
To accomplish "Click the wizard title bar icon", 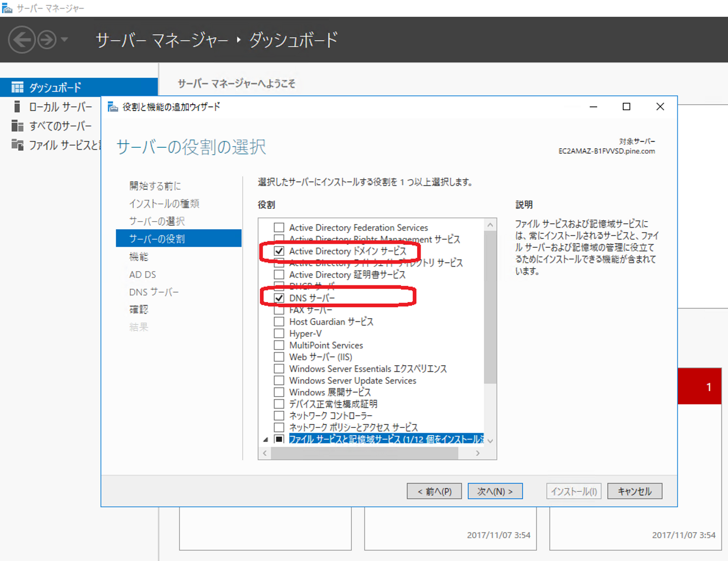I will (113, 107).
